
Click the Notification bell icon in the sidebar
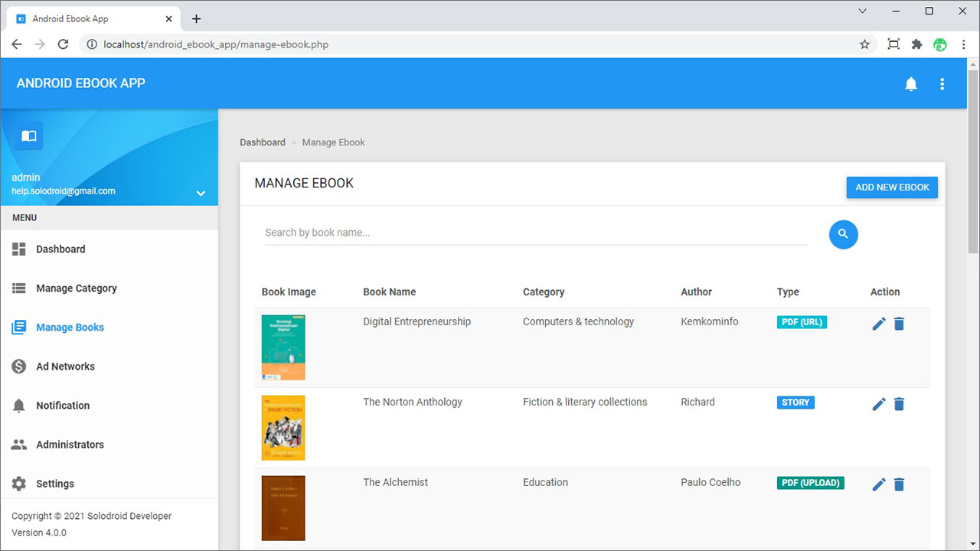[18, 405]
